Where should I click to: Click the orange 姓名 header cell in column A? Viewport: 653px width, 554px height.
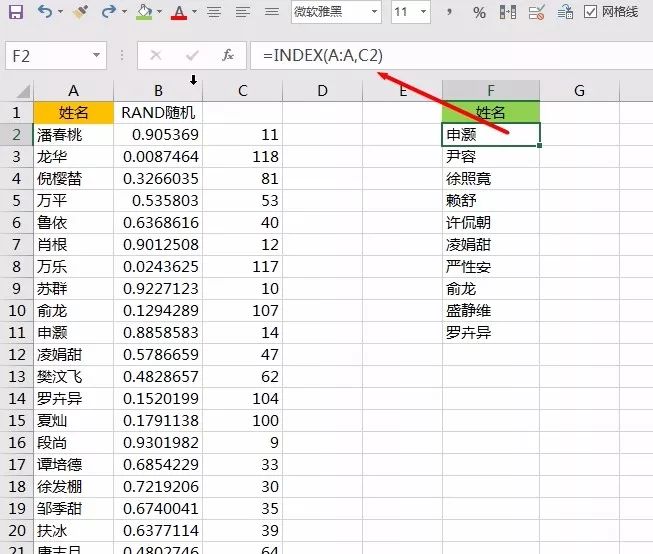click(73, 112)
